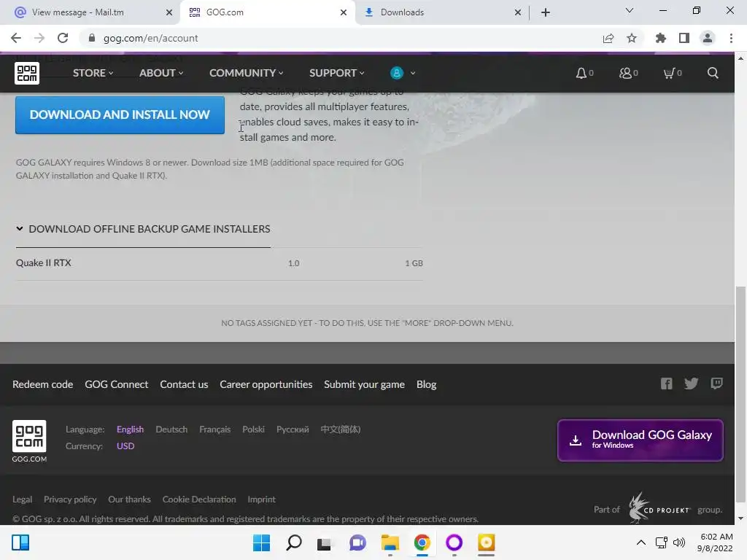This screenshot has height=560, width=747.
Task: Click the footer GOG.COM logo
Action: [x=29, y=441]
